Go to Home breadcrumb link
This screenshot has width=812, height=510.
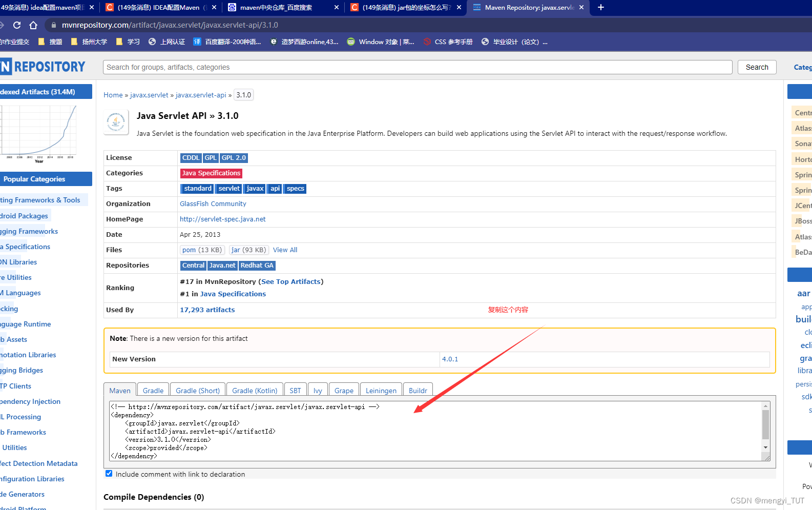tap(113, 95)
